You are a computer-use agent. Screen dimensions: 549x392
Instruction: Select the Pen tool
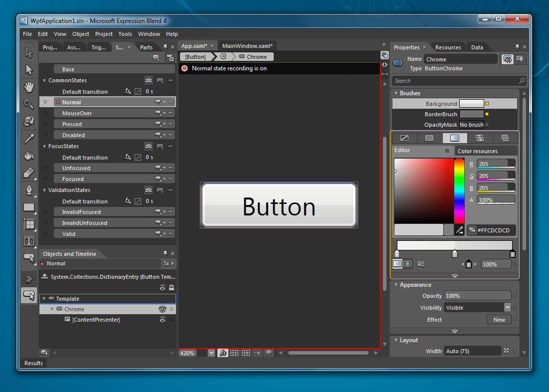tap(29, 190)
